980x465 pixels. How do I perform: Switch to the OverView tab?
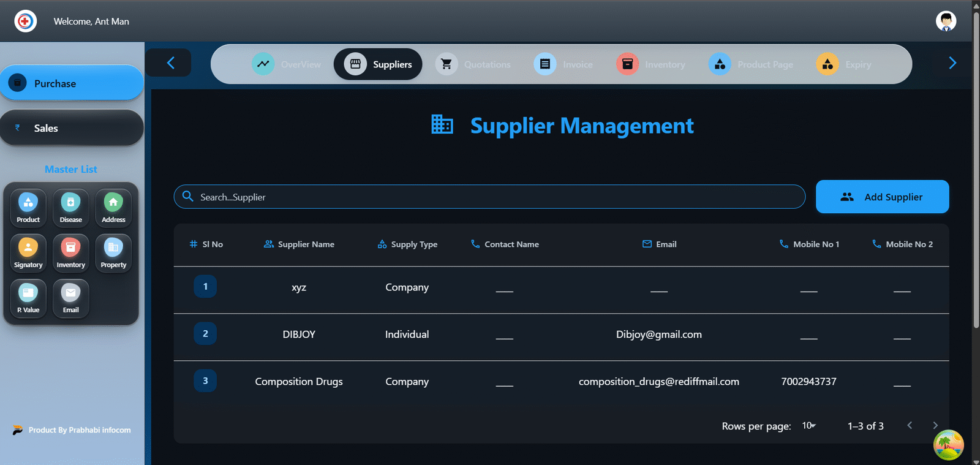287,64
